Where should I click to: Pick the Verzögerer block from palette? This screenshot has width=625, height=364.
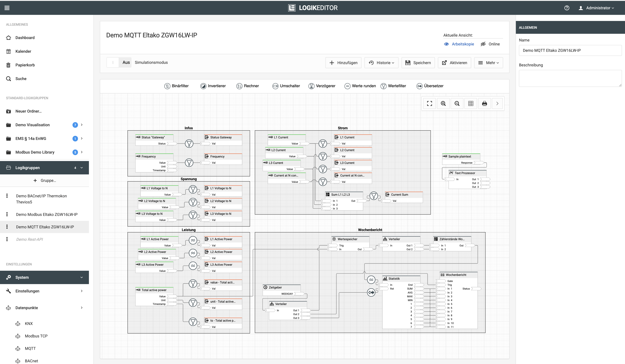pos(322,86)
